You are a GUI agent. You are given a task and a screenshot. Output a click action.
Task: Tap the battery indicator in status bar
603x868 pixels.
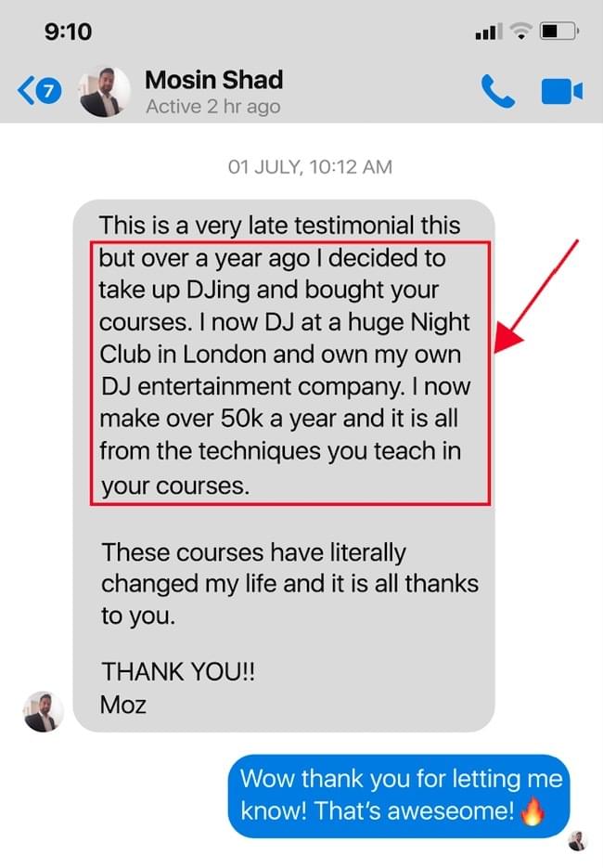coord(558,31)
